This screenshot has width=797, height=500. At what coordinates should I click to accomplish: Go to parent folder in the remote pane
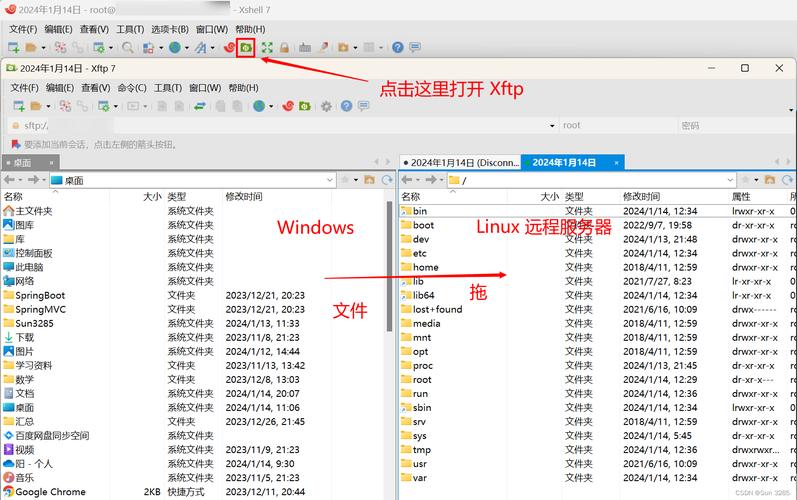coord(770,180)
